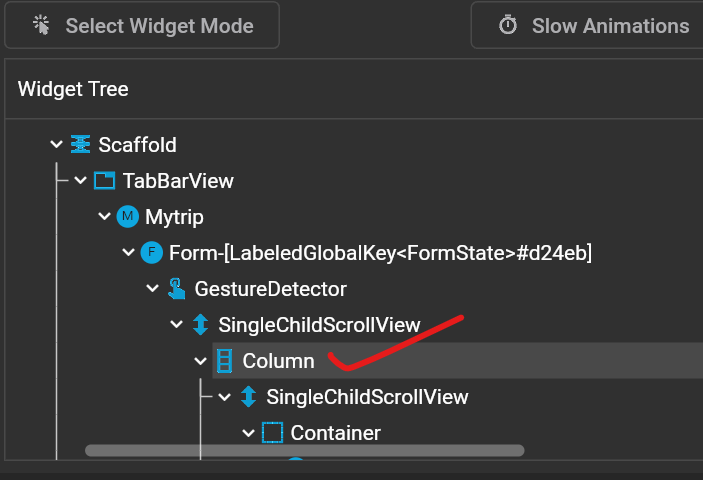This screenshot has width=703, height=480.
Task: Collapse the Mytrip node chevron
Action: click(104, 217)
